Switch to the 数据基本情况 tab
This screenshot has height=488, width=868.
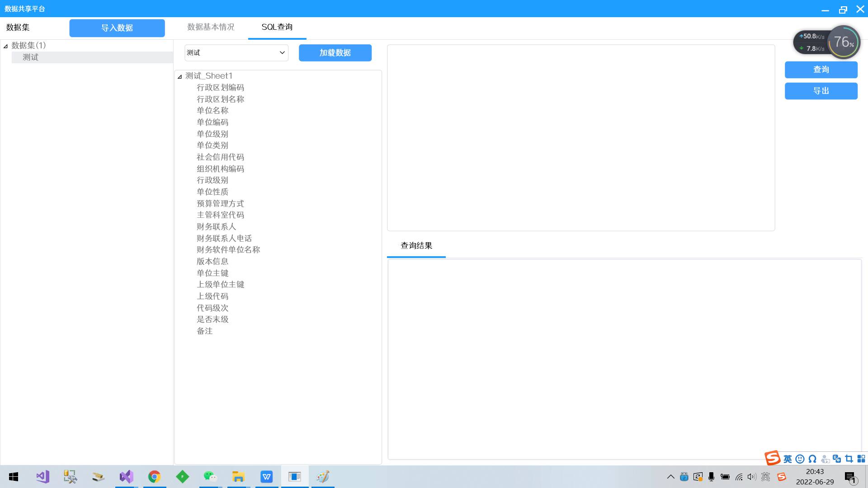pyautogui.click(x=211, y=27)
